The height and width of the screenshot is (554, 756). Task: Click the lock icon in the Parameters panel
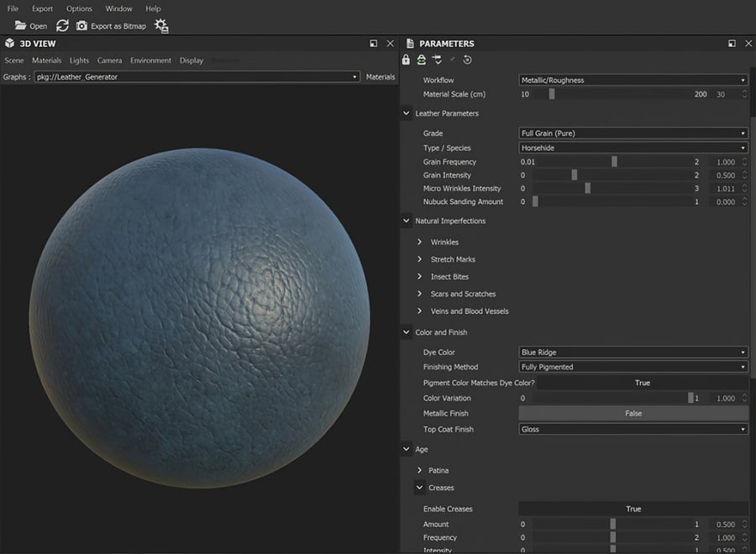click(x=406, y=60)
